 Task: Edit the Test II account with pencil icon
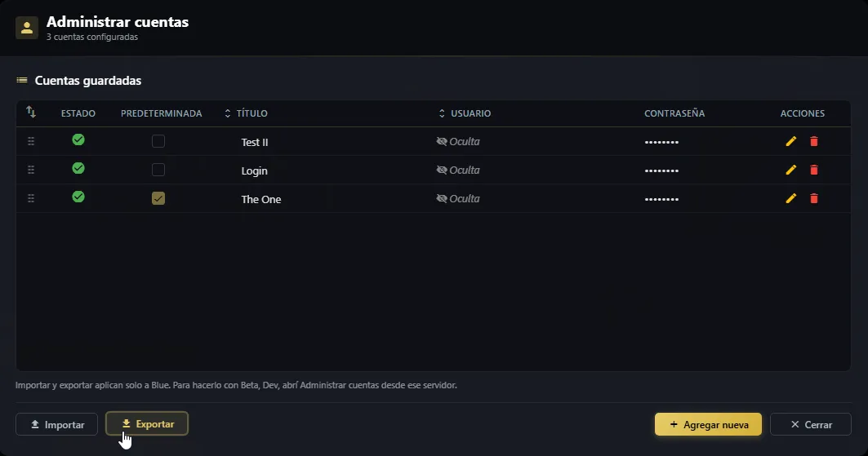click(x=791, y=141)
